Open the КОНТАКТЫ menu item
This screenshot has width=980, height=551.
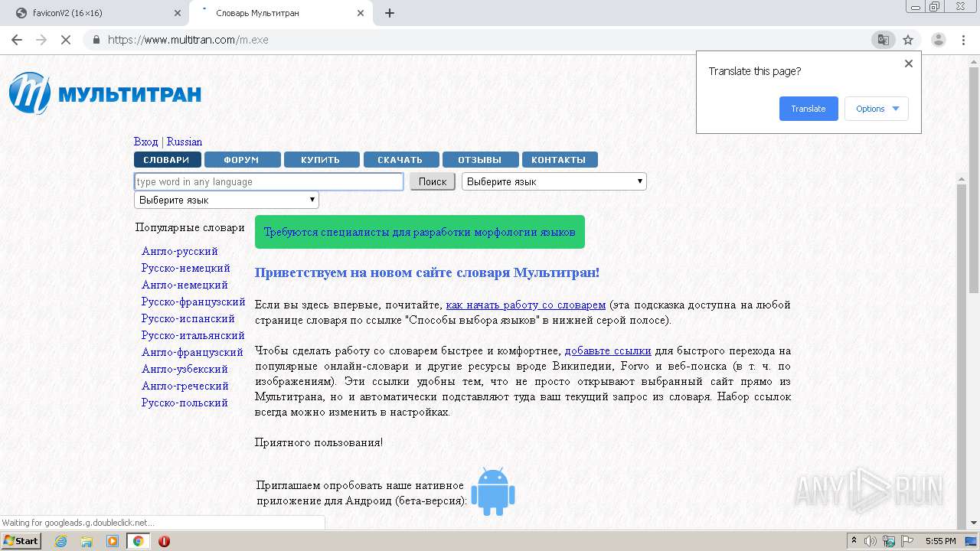(559, 160)
